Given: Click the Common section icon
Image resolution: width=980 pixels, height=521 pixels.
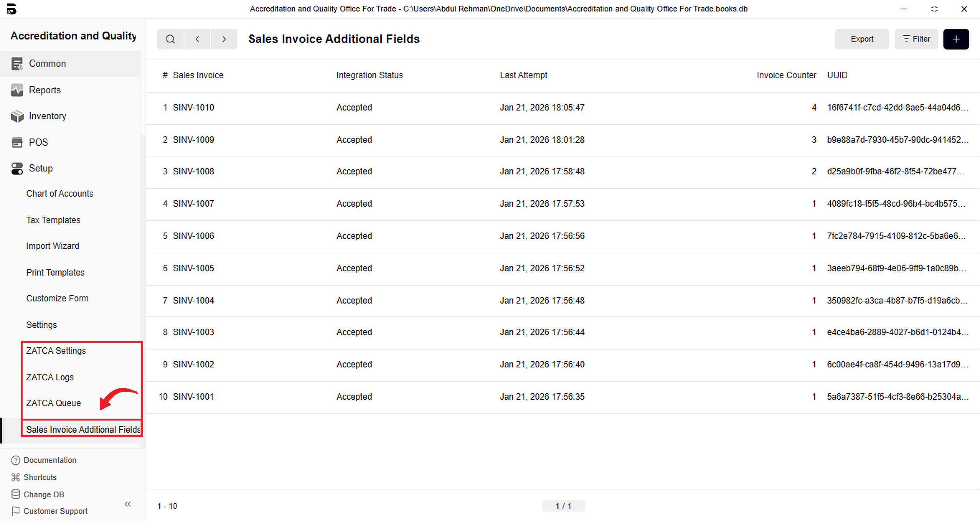Looking at the screenshot, I should click(17, 64).
